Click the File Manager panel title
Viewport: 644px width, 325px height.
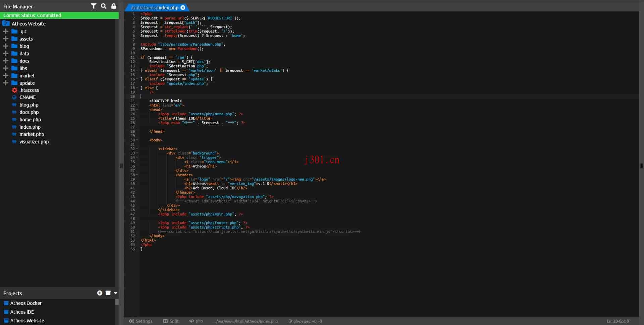coord(18,6)
